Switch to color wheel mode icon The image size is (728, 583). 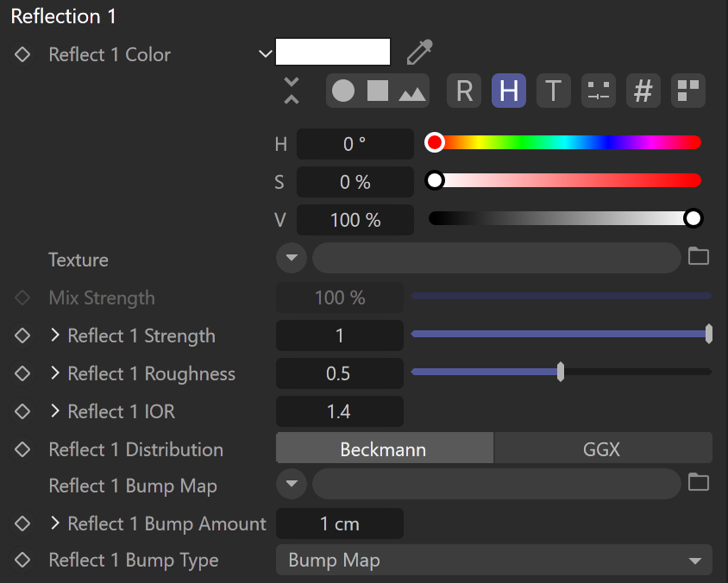(343, 91)
